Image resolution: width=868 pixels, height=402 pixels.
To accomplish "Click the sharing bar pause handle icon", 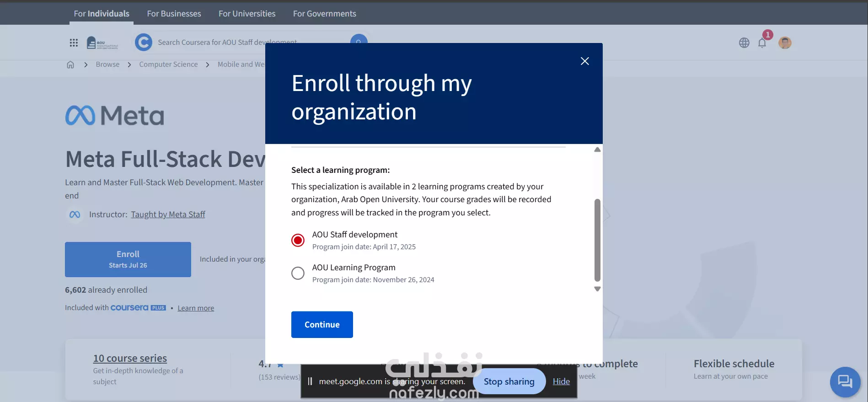I will tap(310, 381).
